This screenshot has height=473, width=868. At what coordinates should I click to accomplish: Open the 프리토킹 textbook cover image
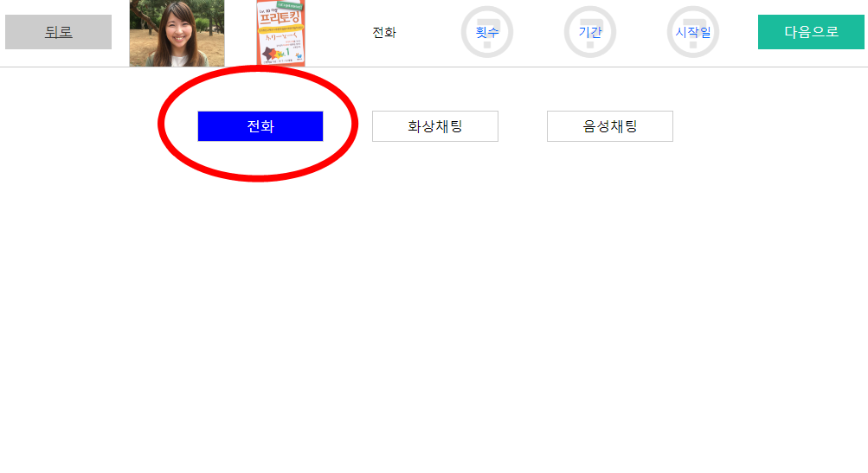click(280, 33)
